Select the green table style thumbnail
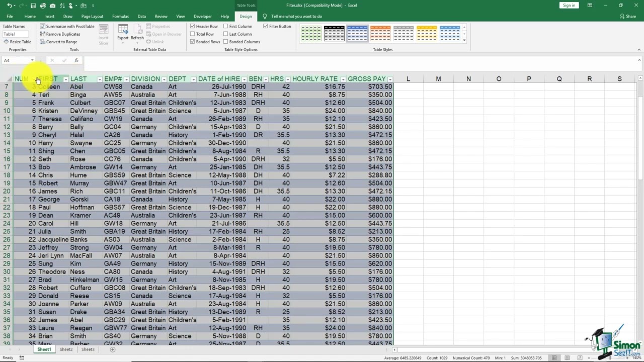 coord(311,33)
